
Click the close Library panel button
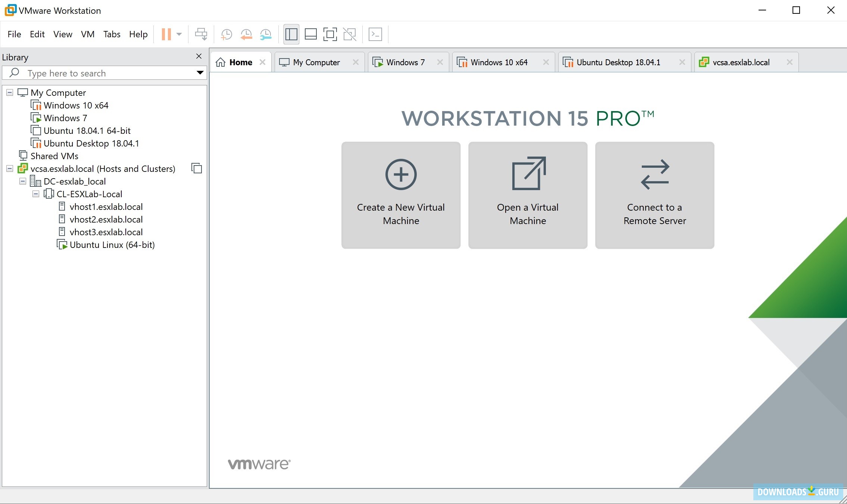[199, 56]
